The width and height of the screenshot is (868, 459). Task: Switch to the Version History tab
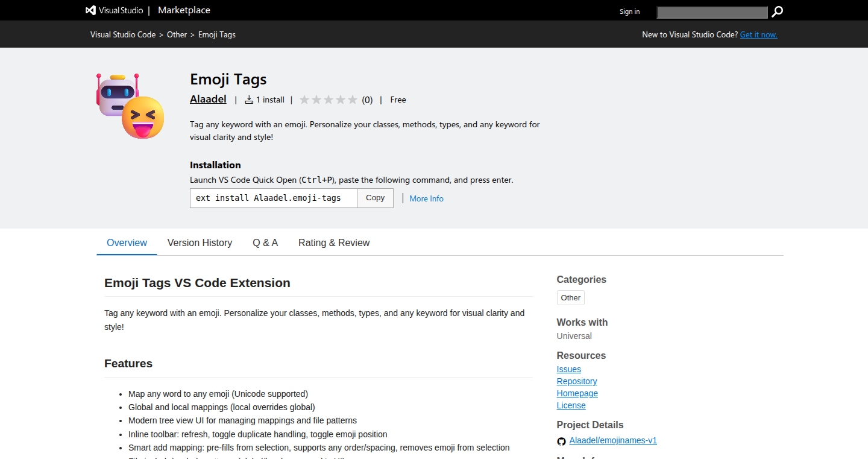(x=200, y=242)
